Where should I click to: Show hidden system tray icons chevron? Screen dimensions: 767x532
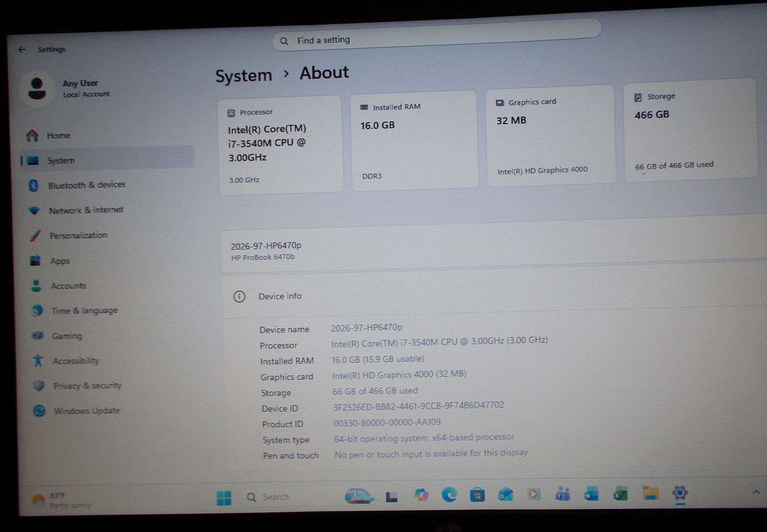click(756, 492)
